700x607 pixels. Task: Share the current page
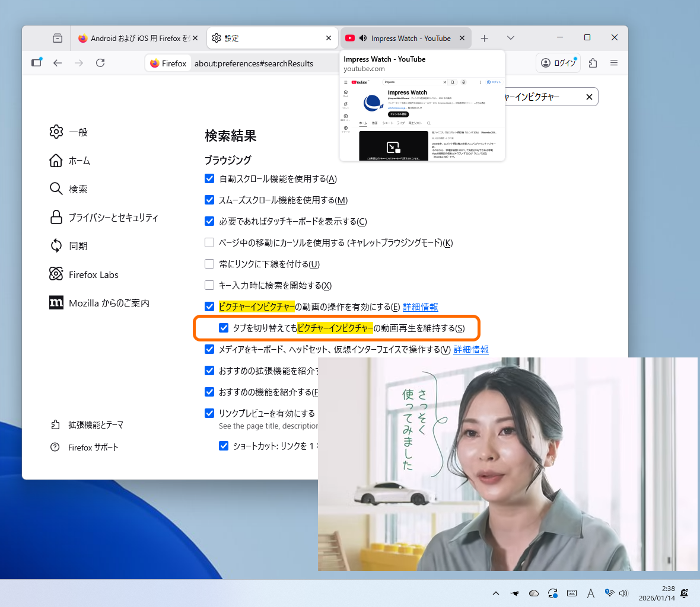[593, 63]
